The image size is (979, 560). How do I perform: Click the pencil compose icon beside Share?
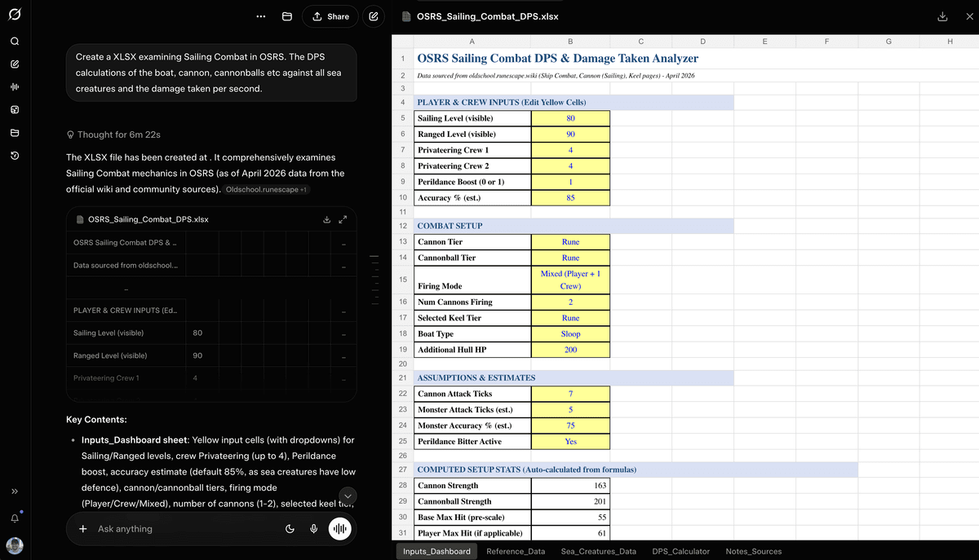click(373, 16)
